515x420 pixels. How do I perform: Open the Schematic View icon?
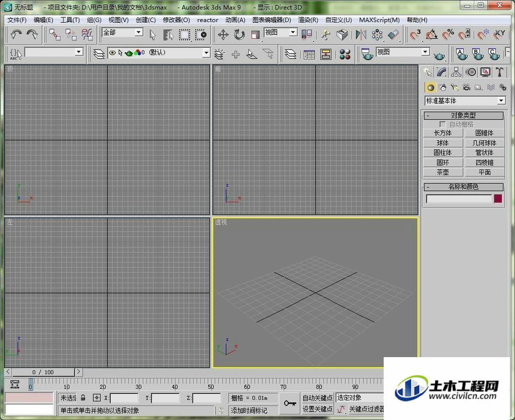(325, 54)
